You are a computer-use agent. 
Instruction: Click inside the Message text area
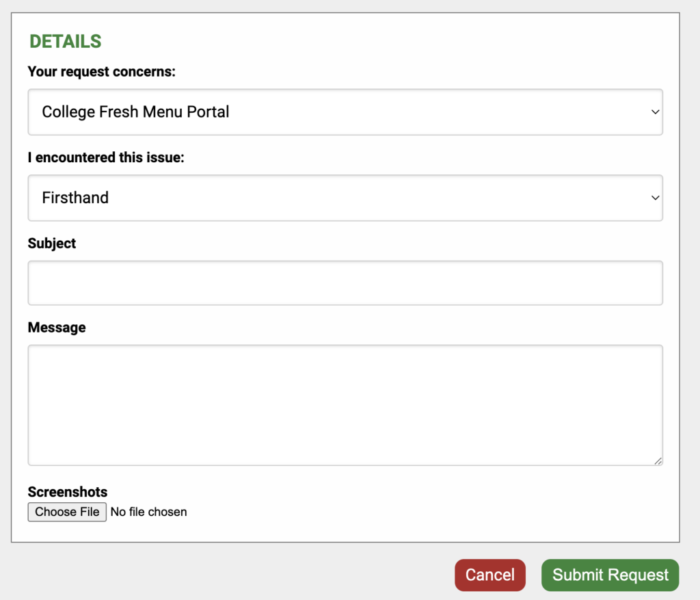tap(345, 405)
